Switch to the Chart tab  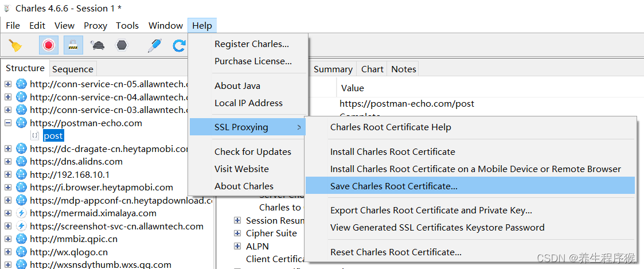pyautogui.click(x=372, y=69)
